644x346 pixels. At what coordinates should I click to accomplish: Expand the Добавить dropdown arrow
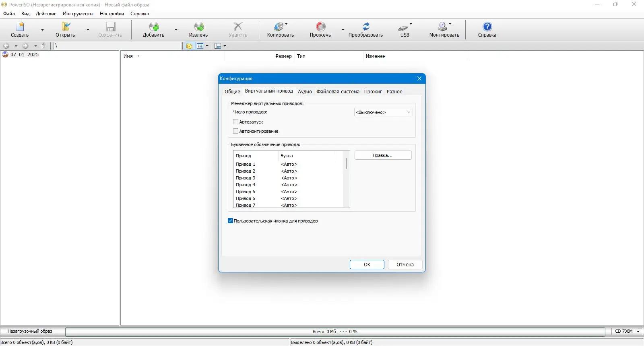point(176,30)
